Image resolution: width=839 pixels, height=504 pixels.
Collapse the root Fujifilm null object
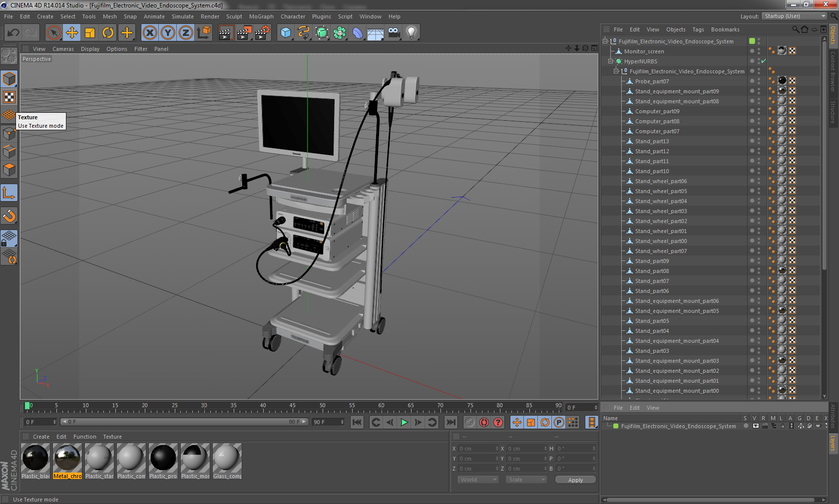point(605,41)
